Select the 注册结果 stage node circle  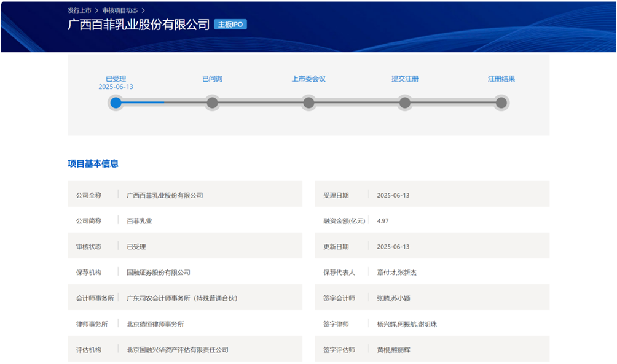(x=501, y=103)
